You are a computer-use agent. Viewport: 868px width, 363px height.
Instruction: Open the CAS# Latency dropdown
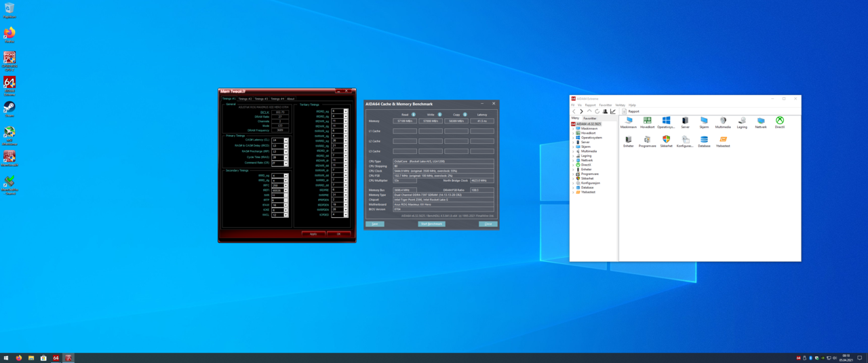click(x=285, y=140)
